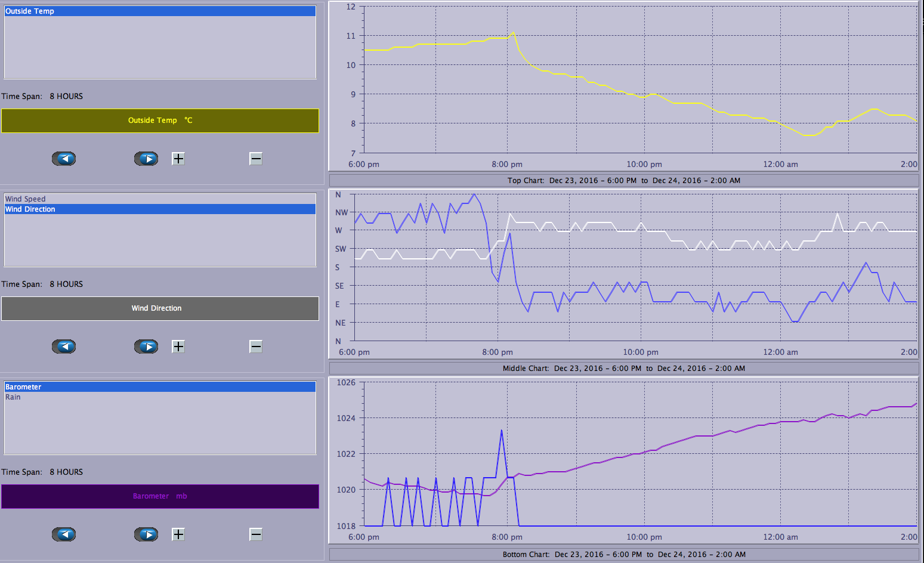The image size is (924, 563).
Task: Click the yellow temperature peak near 8:00 pm
Action: [x=513, y=33]
